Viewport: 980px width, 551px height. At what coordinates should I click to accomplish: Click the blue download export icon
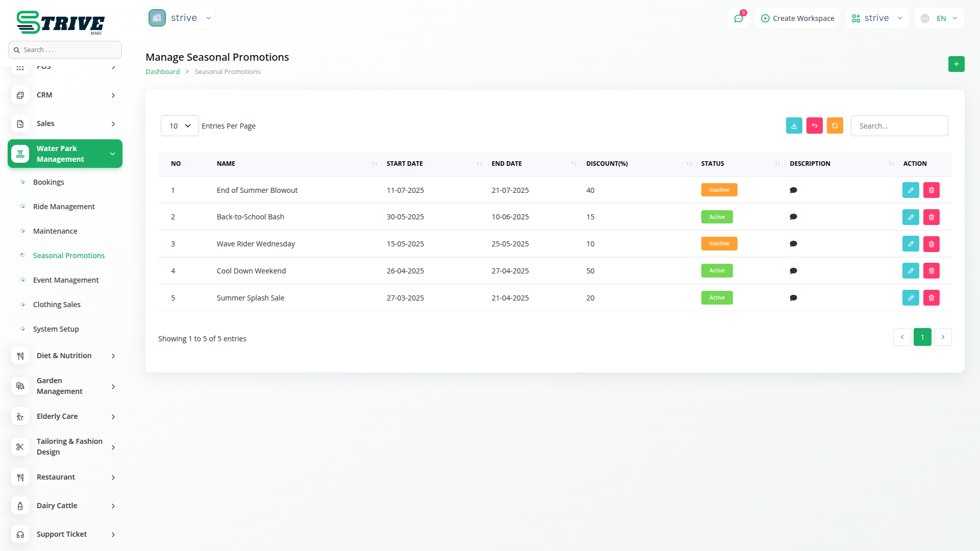(794, 126)
